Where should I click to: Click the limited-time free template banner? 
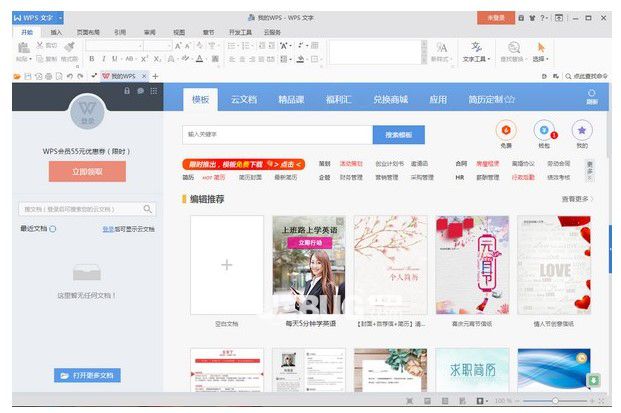tap(244, 164)
